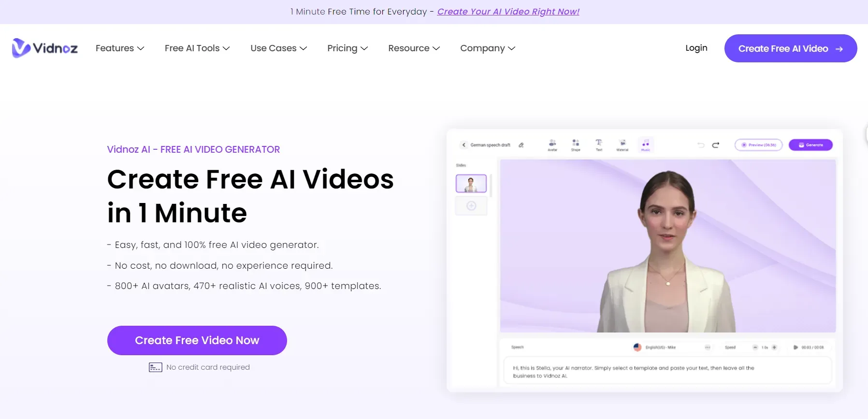Click the 'Vidnoz AI - FREE AI VIDEO GENERATOR' text
868x419 pixels.
coord(193,149)
